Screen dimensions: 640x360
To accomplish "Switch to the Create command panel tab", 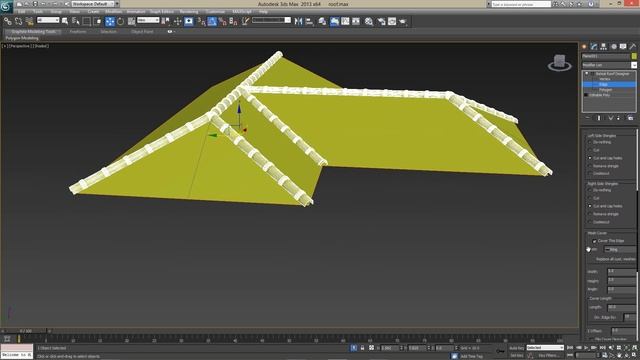I will pyautogui.click(x=584, y=47).
